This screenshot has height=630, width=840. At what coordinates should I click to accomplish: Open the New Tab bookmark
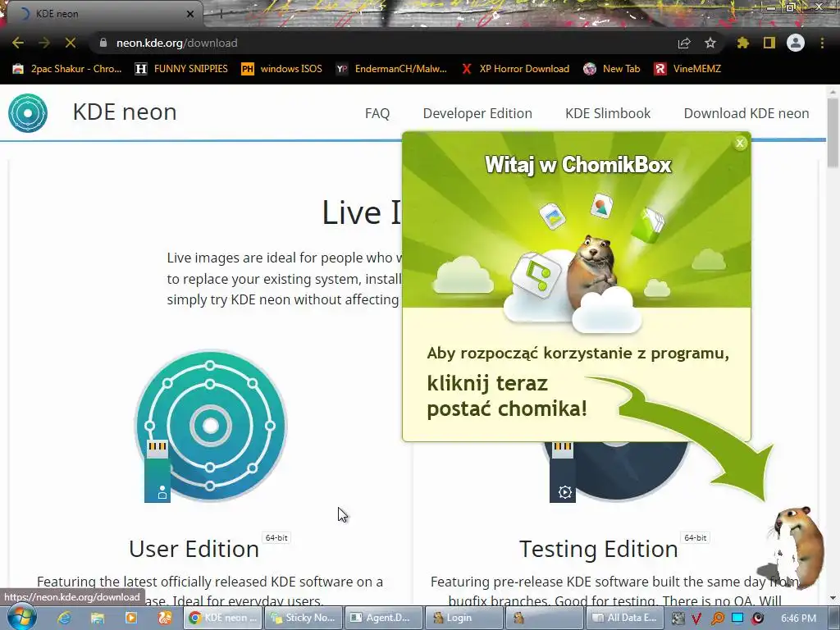[x=611, y=69]
